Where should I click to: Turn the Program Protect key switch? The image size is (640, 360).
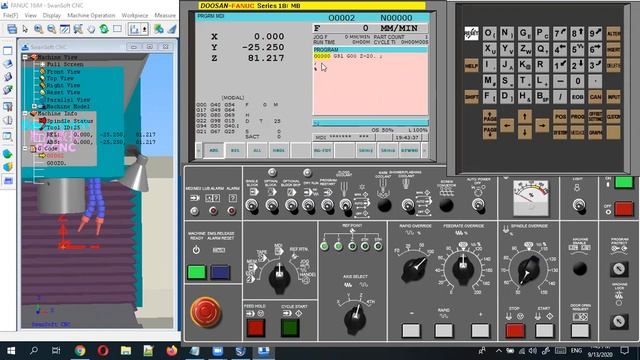tap(619, 269)
